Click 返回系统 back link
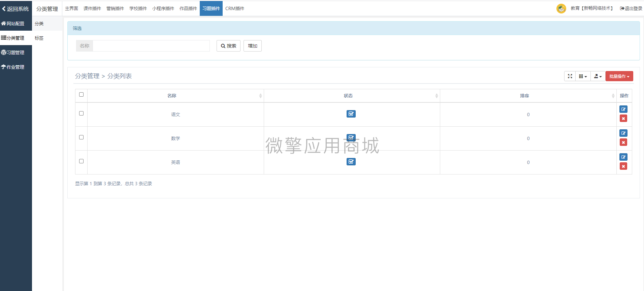The width and height of the screenshot is (644, 291). pos(16,9)
